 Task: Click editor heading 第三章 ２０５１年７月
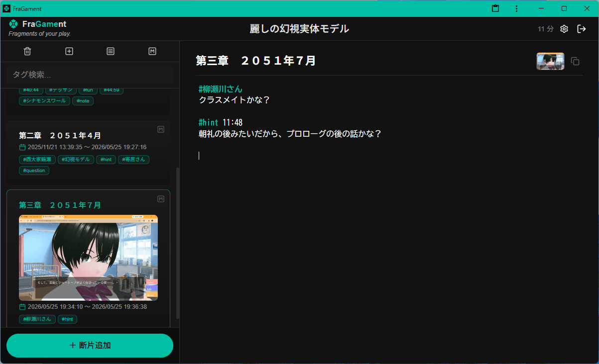pos(256,61)
